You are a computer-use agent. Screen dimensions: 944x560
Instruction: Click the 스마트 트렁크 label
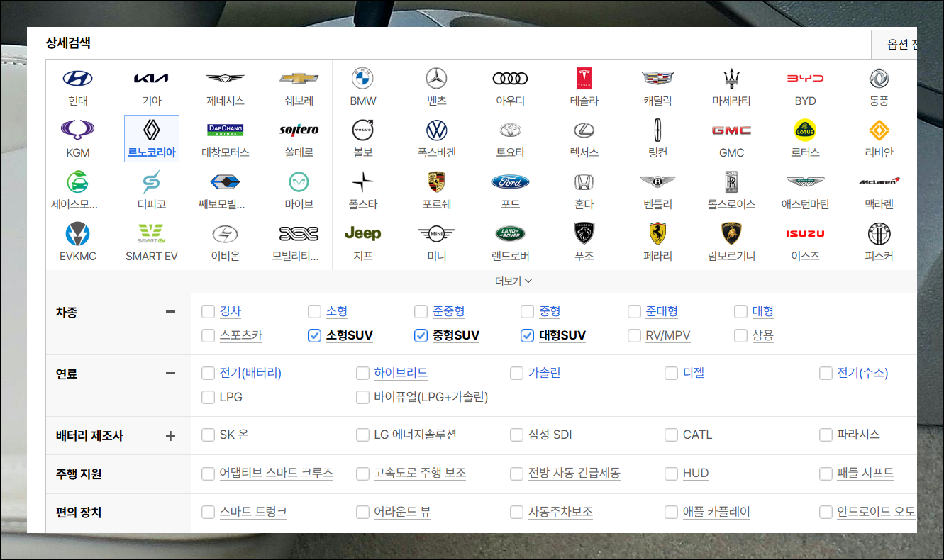(253, 512)
